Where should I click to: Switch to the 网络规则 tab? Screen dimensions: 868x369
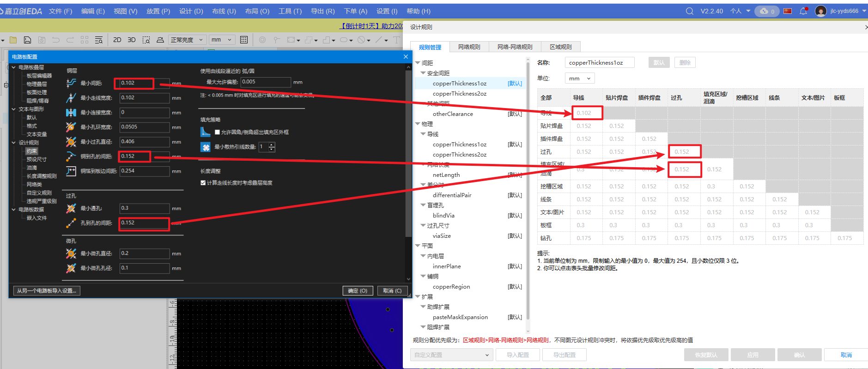pyautogui.click(x=469, y=47)
